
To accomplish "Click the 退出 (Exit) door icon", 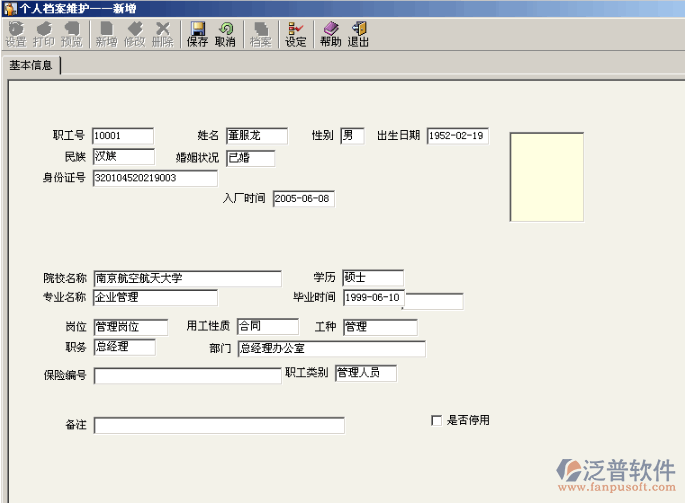I will (x=358, y=34).
